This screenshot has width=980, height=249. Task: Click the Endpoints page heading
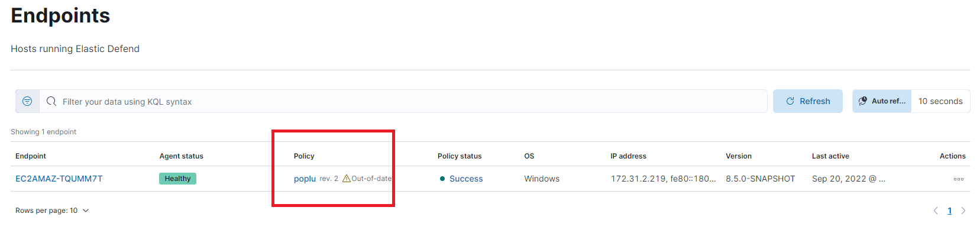tap(60, 15)
